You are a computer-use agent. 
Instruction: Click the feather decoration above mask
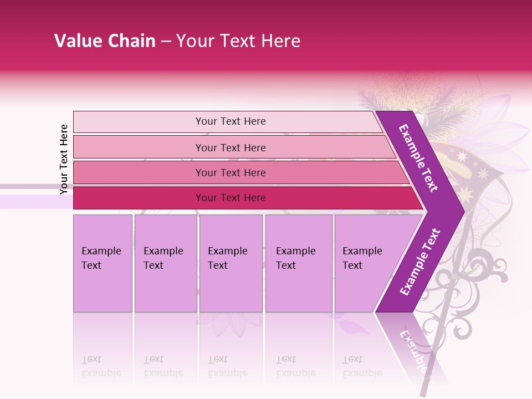pyautogui.click(x=424, y=99)
